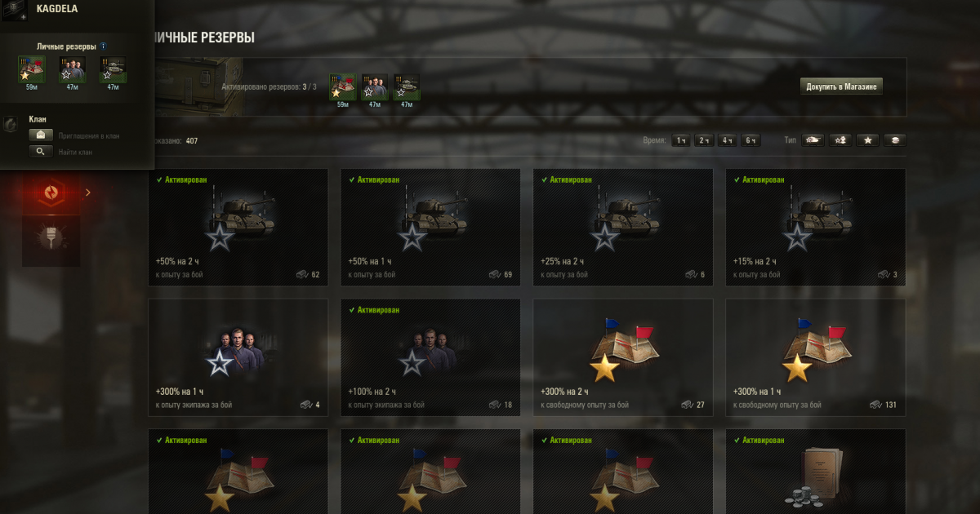
Task: Expand the red emblem sidebar arrow
Action: [x=88, y=193]
